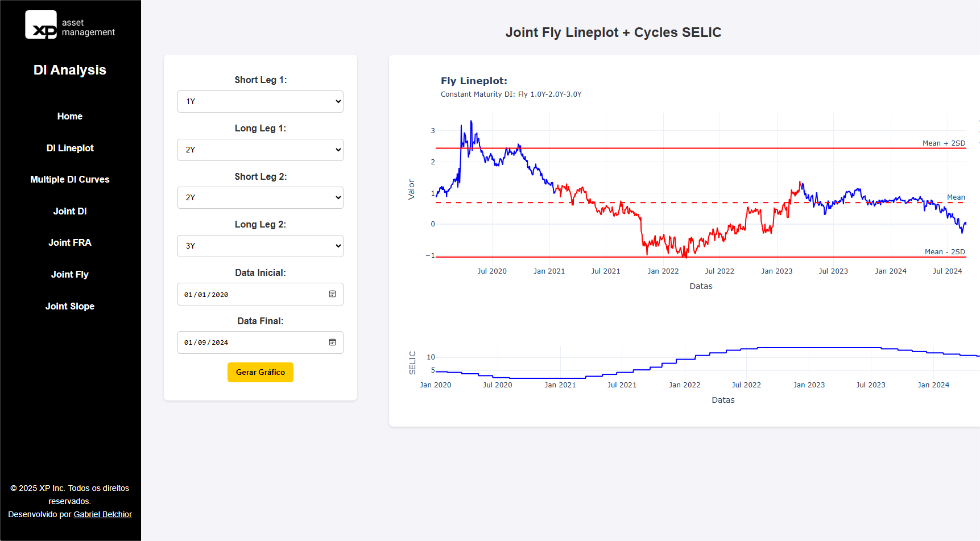The width and height of the screenshot is (980, 541).
Task: Click the Constant Maturity DI subtitle
Action: [511, 94]
